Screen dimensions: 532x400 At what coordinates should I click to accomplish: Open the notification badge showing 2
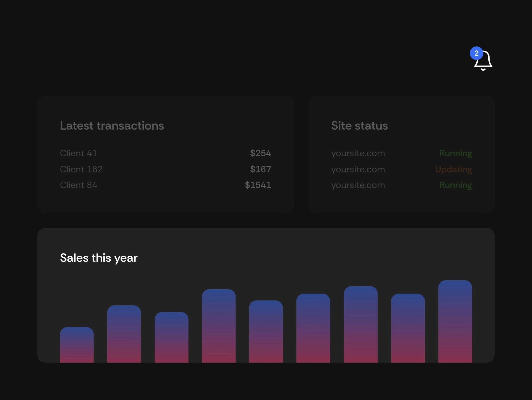[477, 54]
